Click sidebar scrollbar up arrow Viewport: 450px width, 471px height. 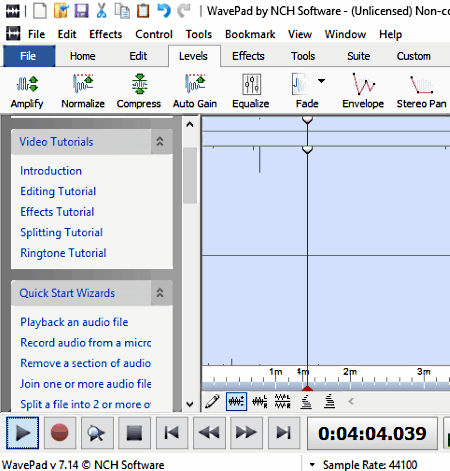point(190,125)
